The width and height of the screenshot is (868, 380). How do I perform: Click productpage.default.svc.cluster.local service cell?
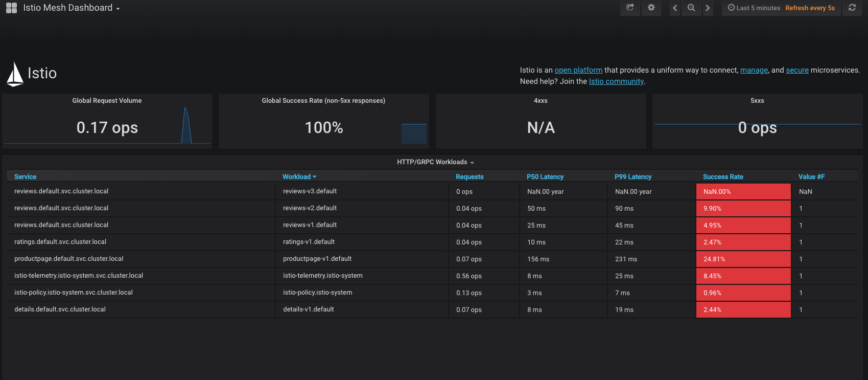pos(141,259)
